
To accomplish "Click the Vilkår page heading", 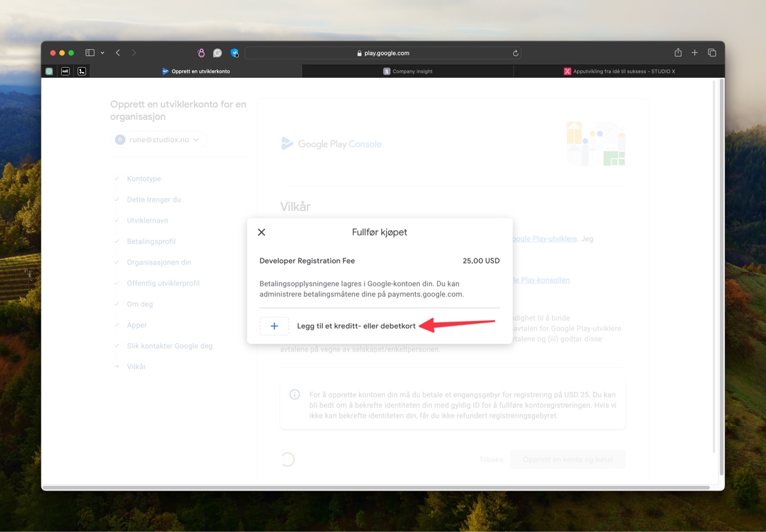I will (296, 207).
